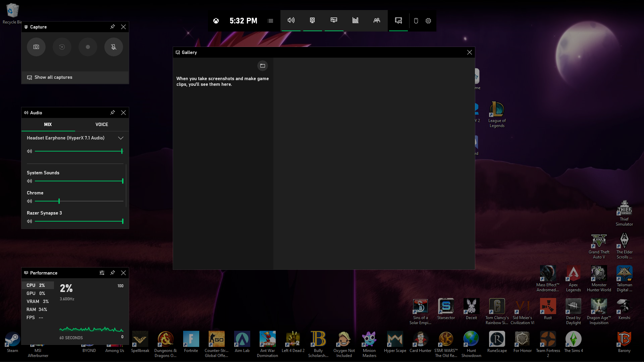Viewport: 644px width, 362px height.
Task: Toggle mouse click-through icon on Game Bar
Action: pyautogui.click(x=416, y=21)
